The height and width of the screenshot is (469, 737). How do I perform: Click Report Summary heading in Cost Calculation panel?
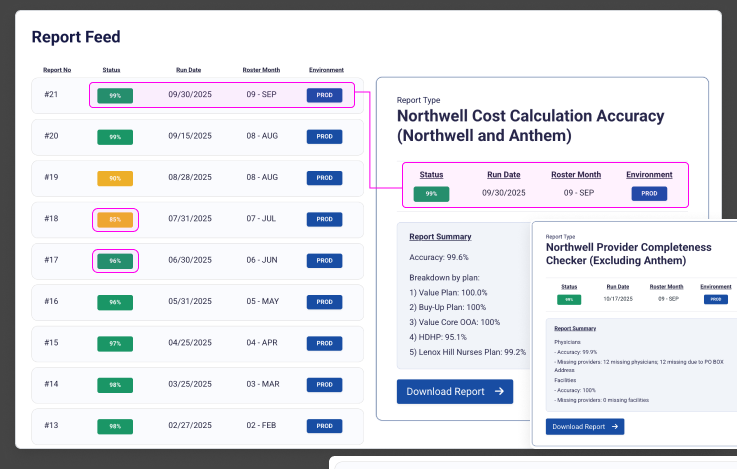[x=440, y=237]
